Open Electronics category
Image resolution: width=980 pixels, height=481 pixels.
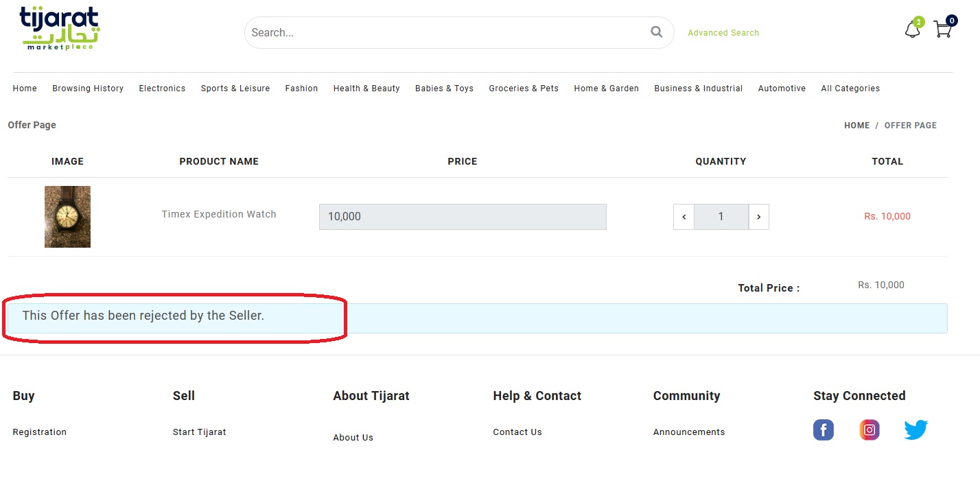coord(162,89)
